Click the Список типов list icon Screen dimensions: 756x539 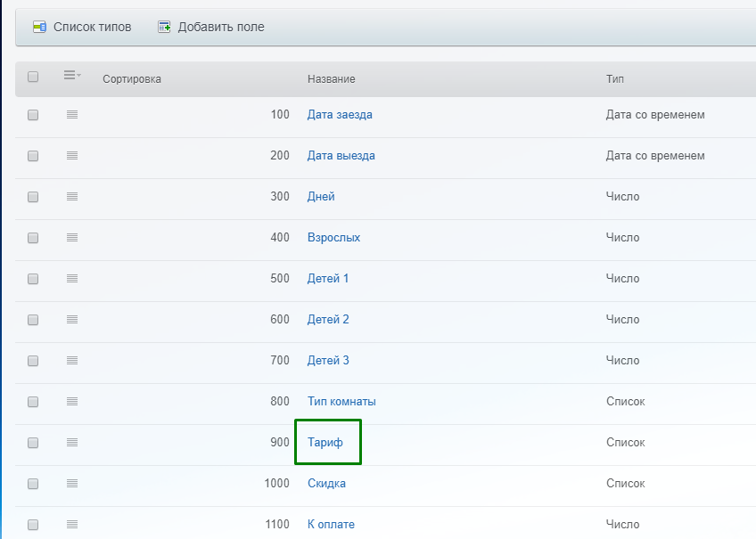click(x=39, y=28)
